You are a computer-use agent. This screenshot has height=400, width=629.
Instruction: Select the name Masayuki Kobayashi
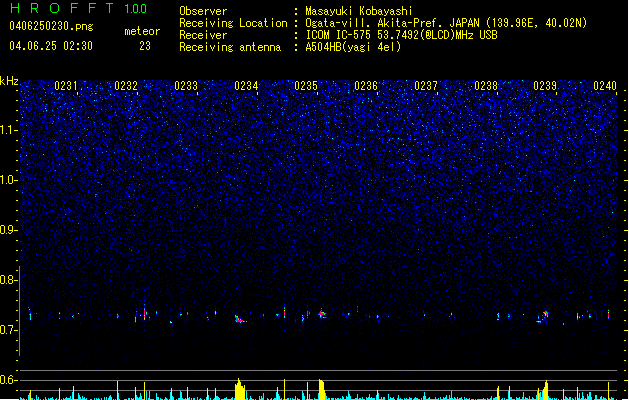tap(359, 11)
